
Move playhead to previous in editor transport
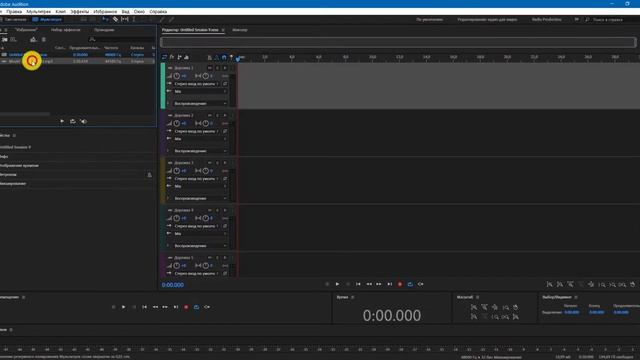[358, 284]
